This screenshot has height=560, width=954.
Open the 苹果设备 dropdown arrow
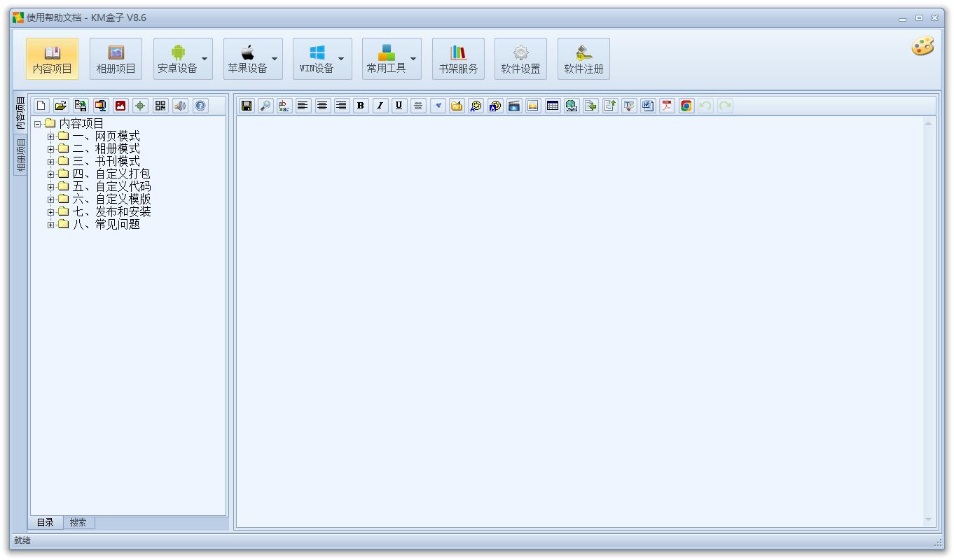pyautogui.click(x=275, y=59)
